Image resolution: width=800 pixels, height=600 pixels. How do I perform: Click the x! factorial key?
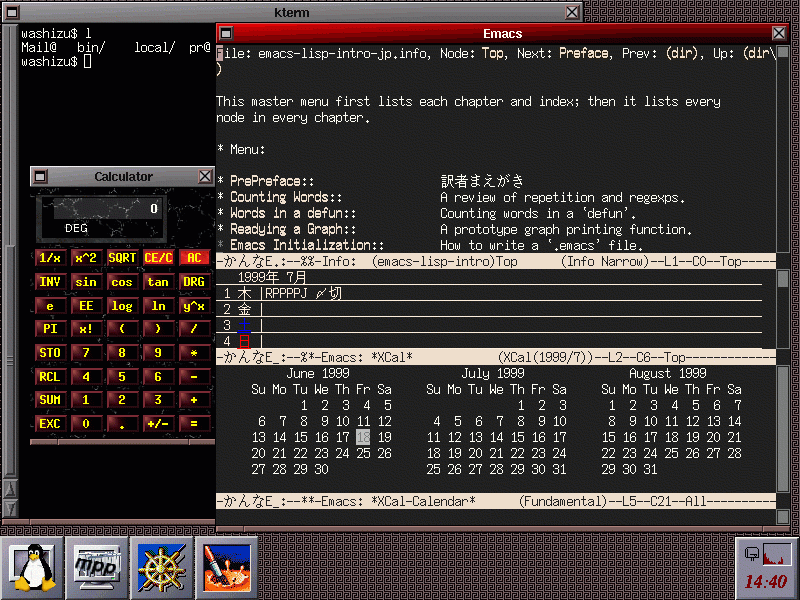tap(86, 329)
